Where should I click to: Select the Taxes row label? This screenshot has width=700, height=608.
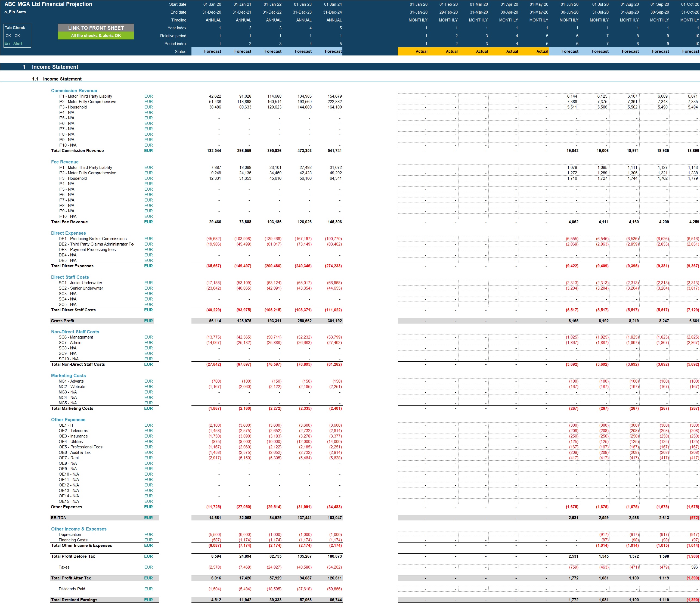coord(64,567)
